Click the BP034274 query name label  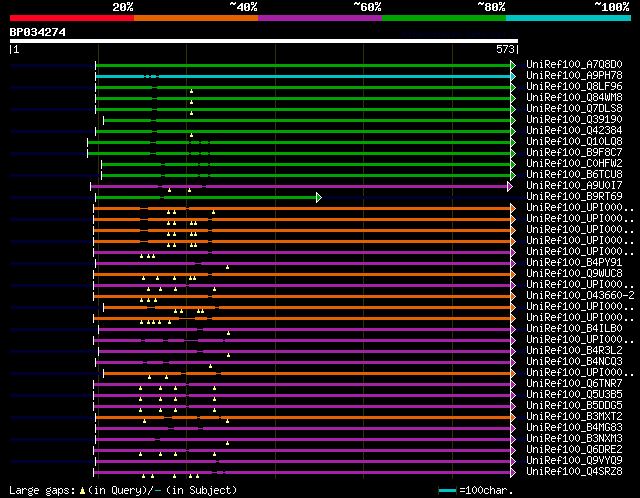[x=38, y=32]
